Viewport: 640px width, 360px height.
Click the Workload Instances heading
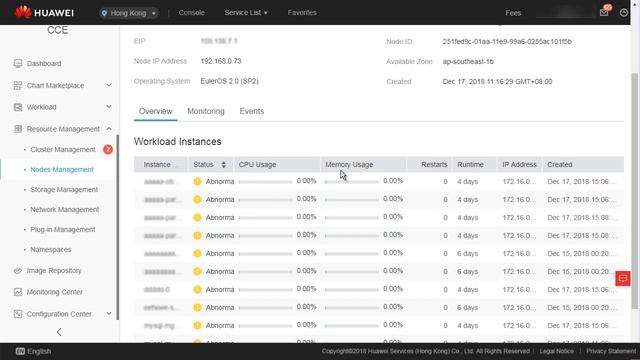click(x=178, y=142)
